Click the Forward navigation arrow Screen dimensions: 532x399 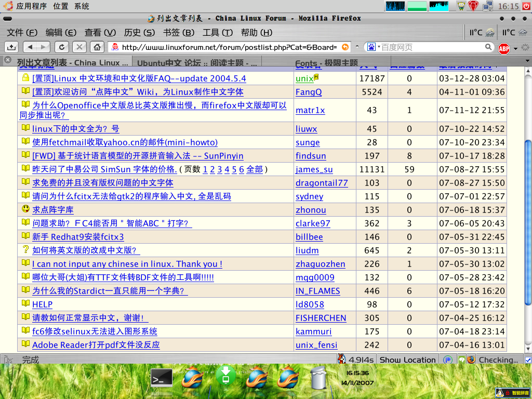pyautogui.click(x=44, y=47)
